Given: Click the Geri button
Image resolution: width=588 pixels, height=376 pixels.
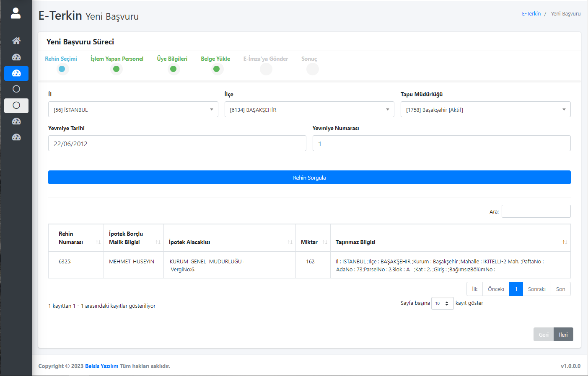Looking at the screenshot, I should [x=544, y=335].
